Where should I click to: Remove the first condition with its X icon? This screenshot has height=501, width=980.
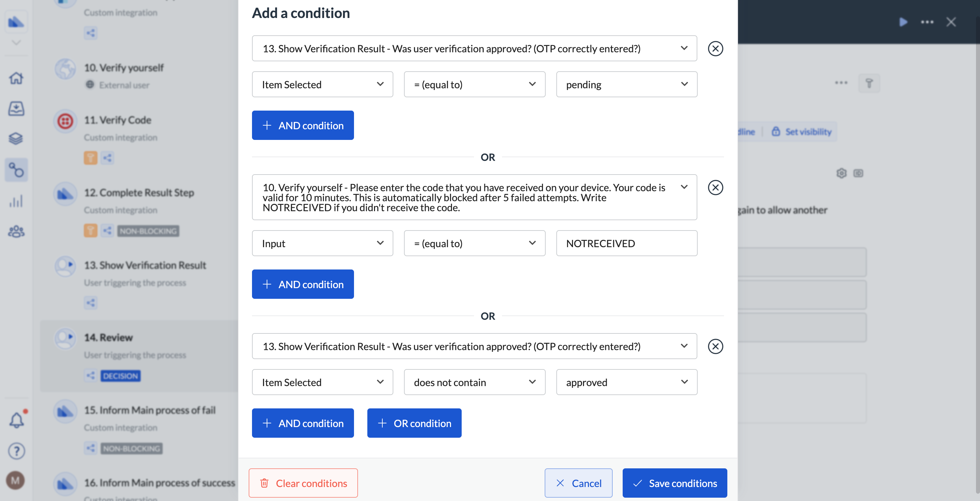715,49
